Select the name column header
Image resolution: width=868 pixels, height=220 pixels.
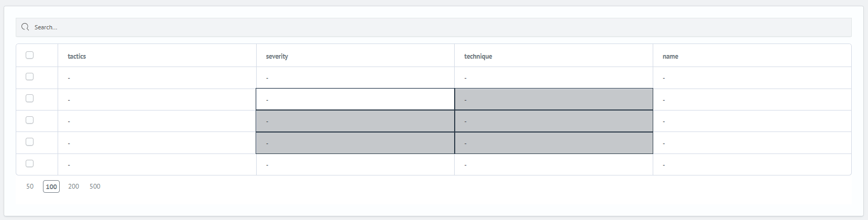tap(671, 56)
